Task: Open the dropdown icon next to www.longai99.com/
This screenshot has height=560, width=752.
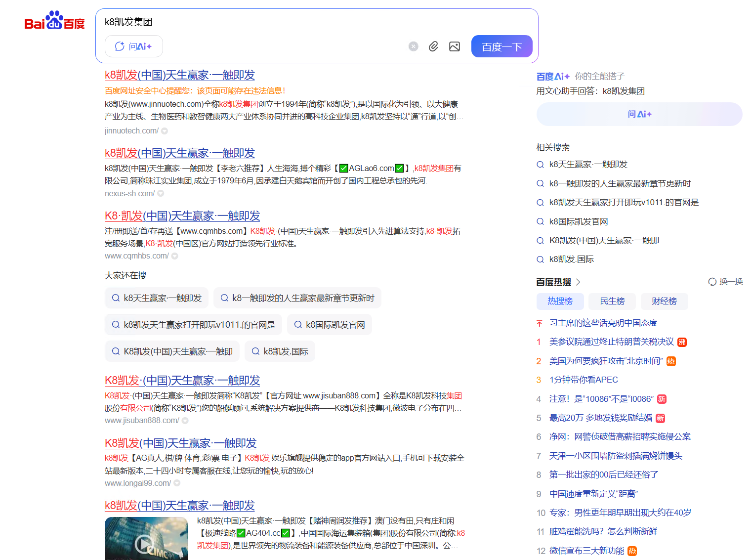Action: click(x=177, y=483)
